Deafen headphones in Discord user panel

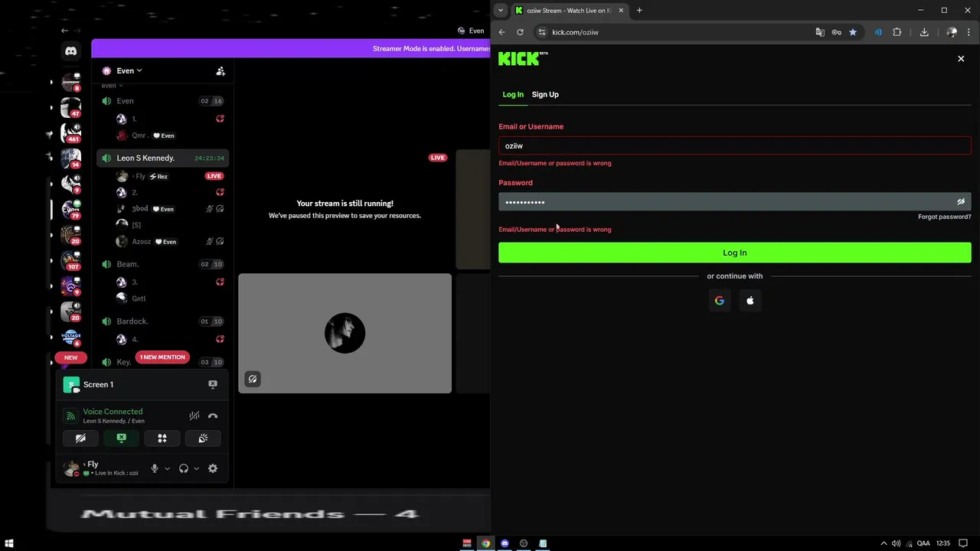(184, 468)
